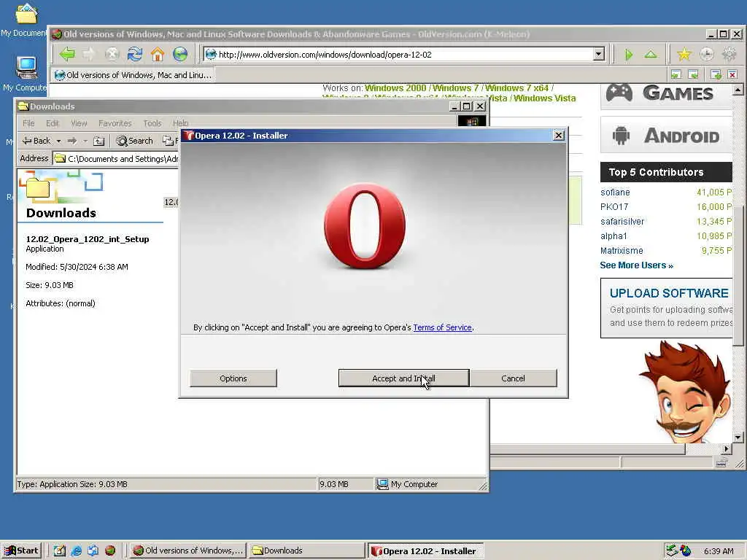Open Help menu in Downloads window
This screenshot has height=560, width=747.
click(179, 123)
